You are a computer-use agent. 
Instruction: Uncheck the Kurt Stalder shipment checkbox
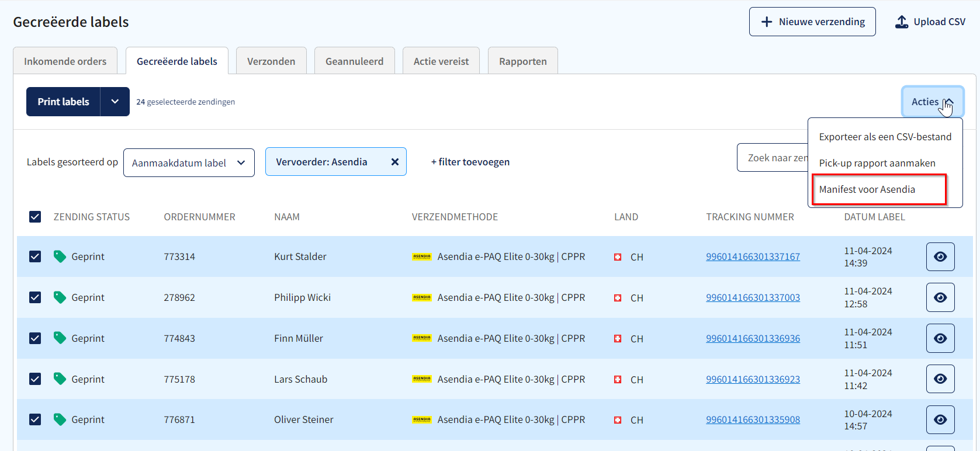[35, 256]
